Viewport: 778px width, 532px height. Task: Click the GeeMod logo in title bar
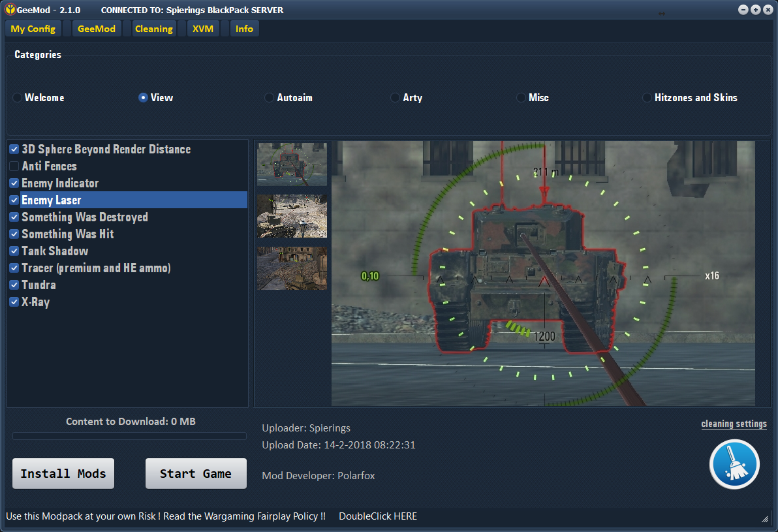coord(10,9)
